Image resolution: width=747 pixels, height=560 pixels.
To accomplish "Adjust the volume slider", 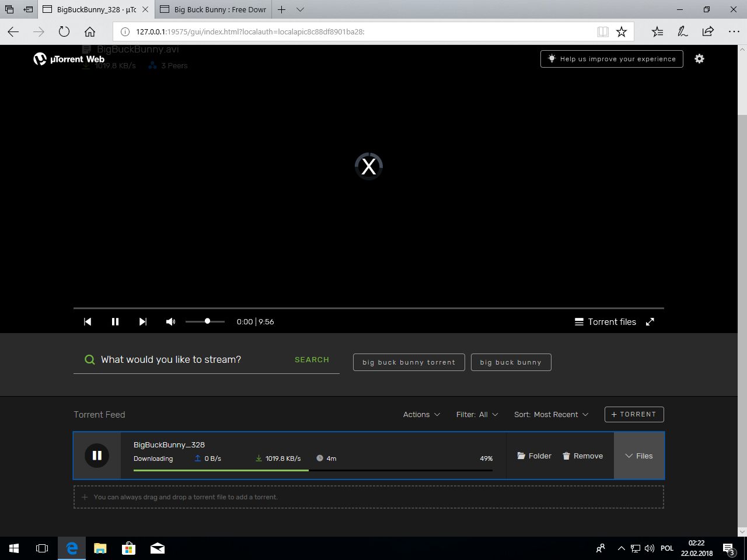I will pyautogui.click(x=205, y=321).
